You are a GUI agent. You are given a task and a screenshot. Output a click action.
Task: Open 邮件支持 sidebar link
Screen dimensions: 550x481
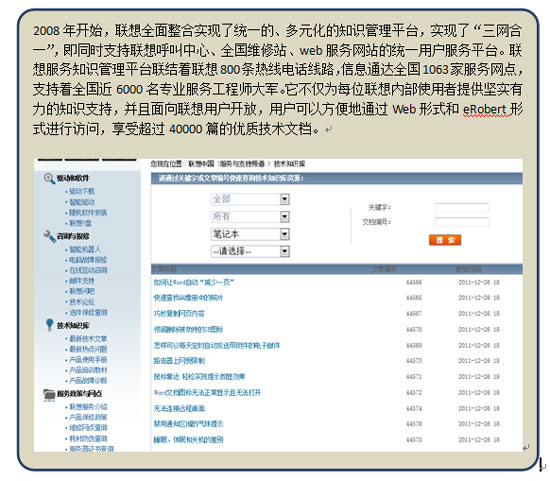coord(82,281)
